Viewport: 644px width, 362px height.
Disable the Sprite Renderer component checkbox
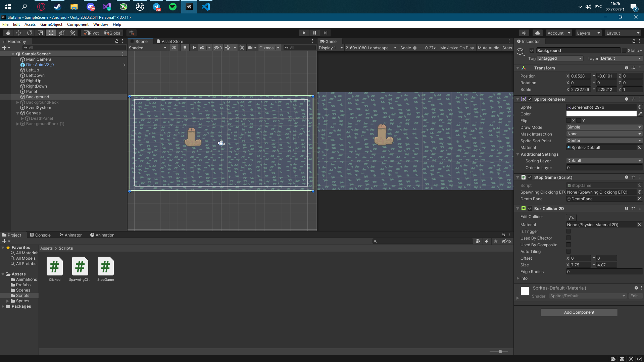(x=530, y=99)
